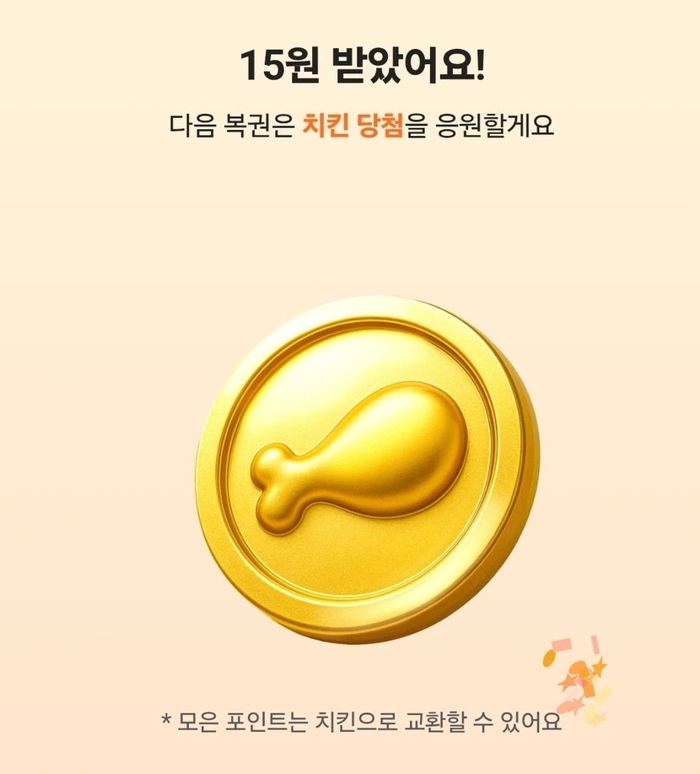The height and width of the screenshot is (774, 700).
Task: Tap the golden chicken drumstick coin
Action: pyautogui.click(x=368, y=469)
